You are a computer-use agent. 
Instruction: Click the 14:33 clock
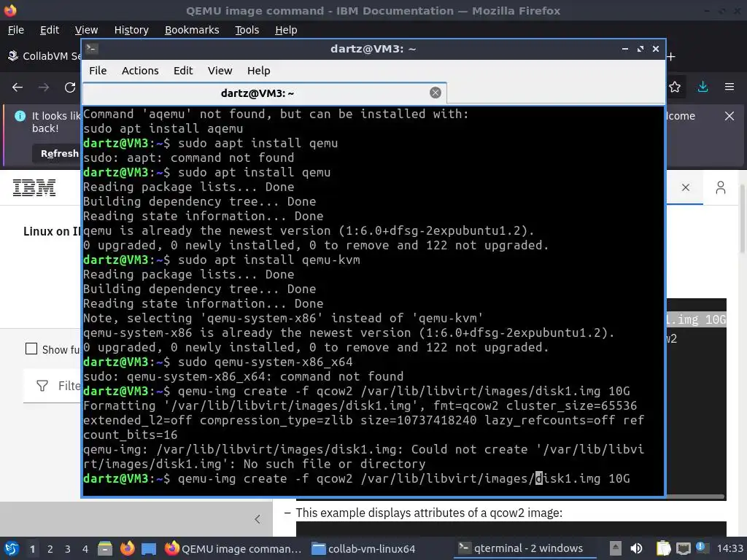click(729, 548)
